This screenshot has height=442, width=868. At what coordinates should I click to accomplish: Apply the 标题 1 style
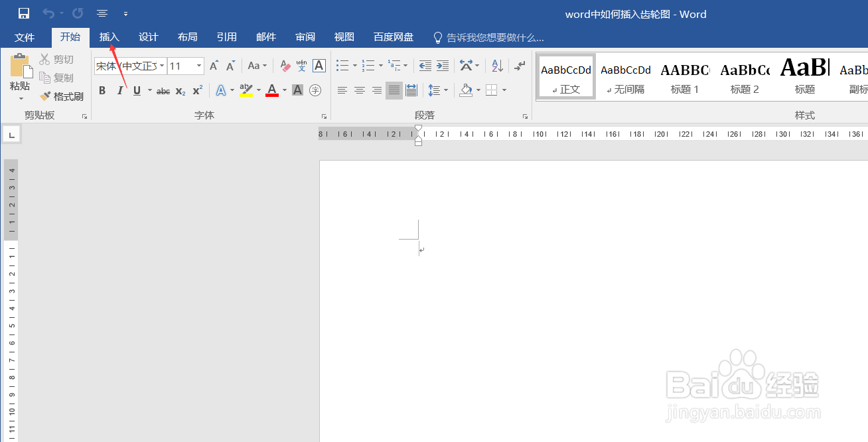(x=685, y=76)
